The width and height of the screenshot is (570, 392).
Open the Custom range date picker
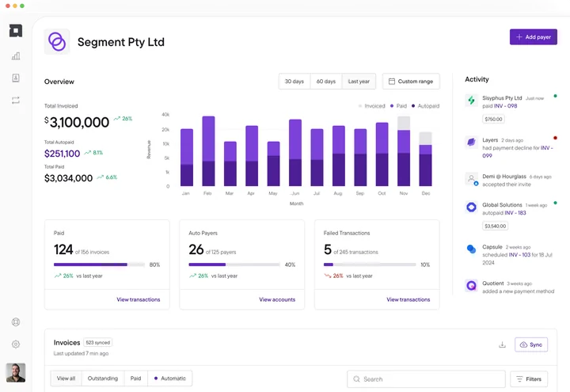coord(411,82)
